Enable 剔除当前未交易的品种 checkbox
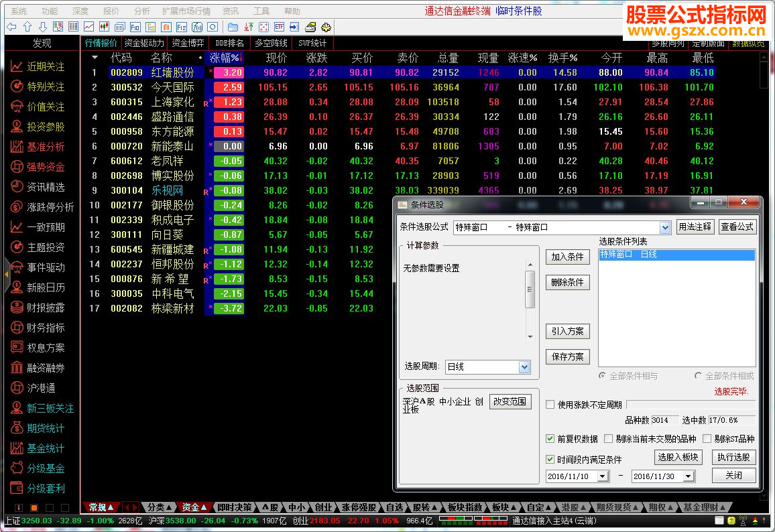The width and height of the screenshot is (775, 532). click(609, 439)
